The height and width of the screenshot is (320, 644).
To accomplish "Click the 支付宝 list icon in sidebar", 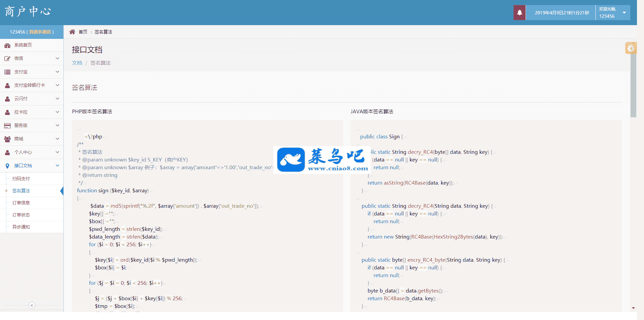I will click(x=7, y=72).
